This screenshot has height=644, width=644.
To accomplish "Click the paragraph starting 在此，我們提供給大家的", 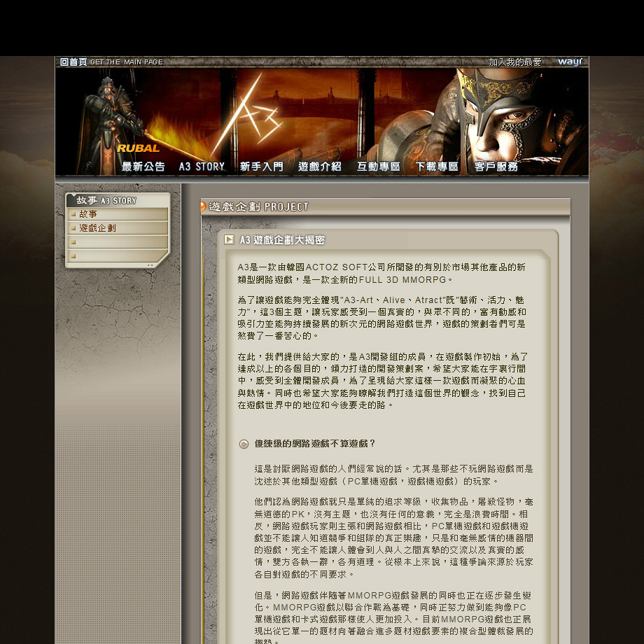I will [382, 381].
